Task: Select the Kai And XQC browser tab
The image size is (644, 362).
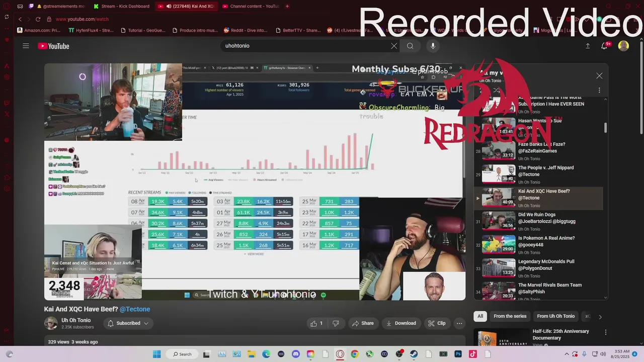Action: 186,6
